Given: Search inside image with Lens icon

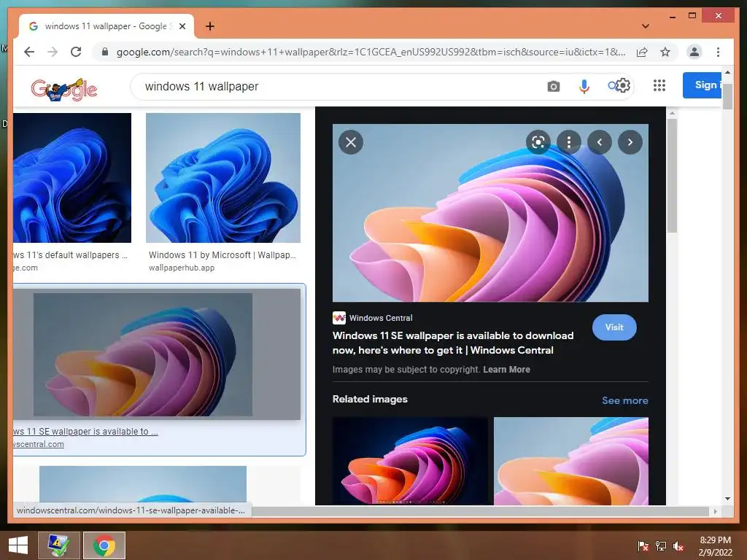Looking at the screenshot, I should click(x=538, y=142).
